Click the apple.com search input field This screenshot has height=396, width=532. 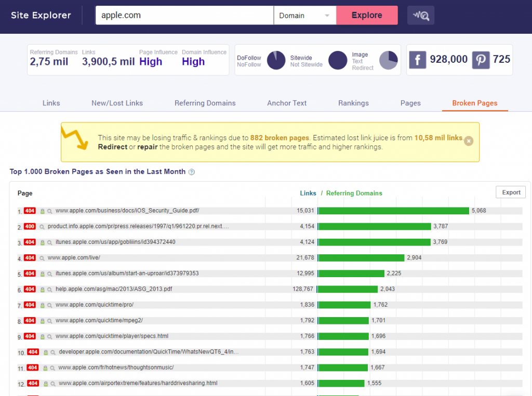click(184, 15)
